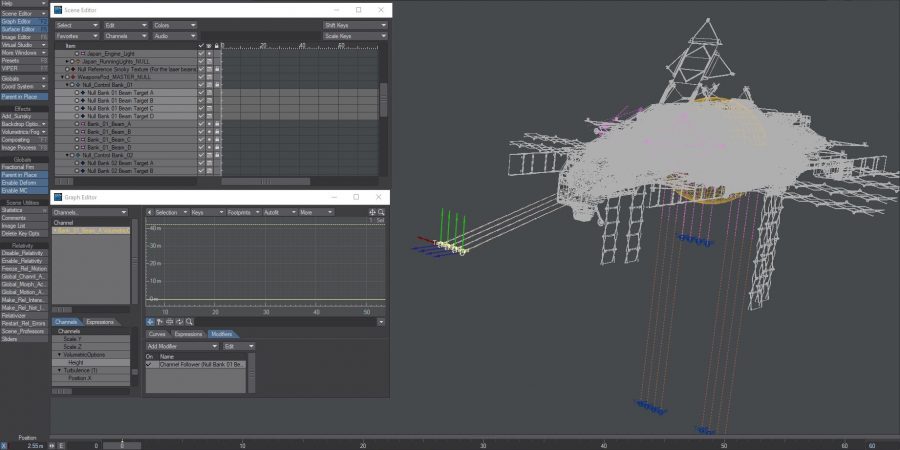
Task: Select Bank_01_Beam_C in the scene list
Action: (110, 139)
